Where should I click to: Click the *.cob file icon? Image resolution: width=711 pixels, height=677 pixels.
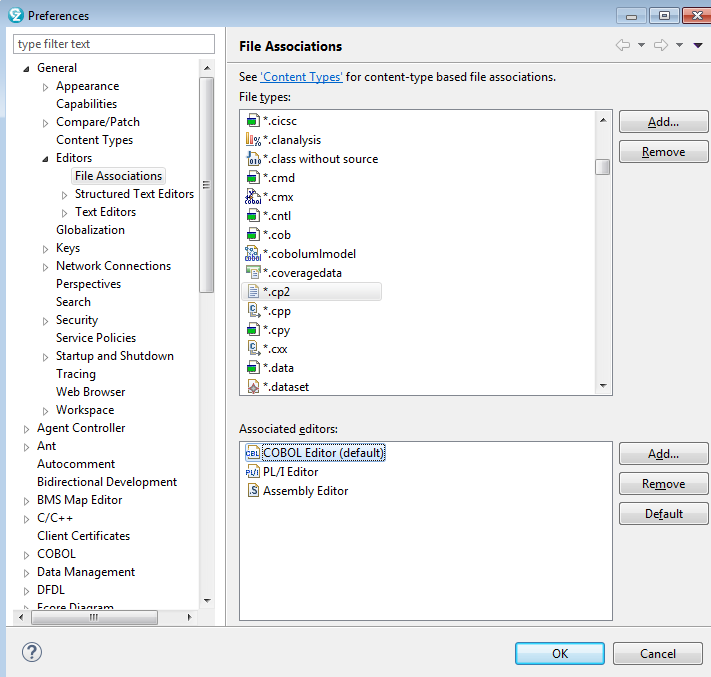point(253,235)
